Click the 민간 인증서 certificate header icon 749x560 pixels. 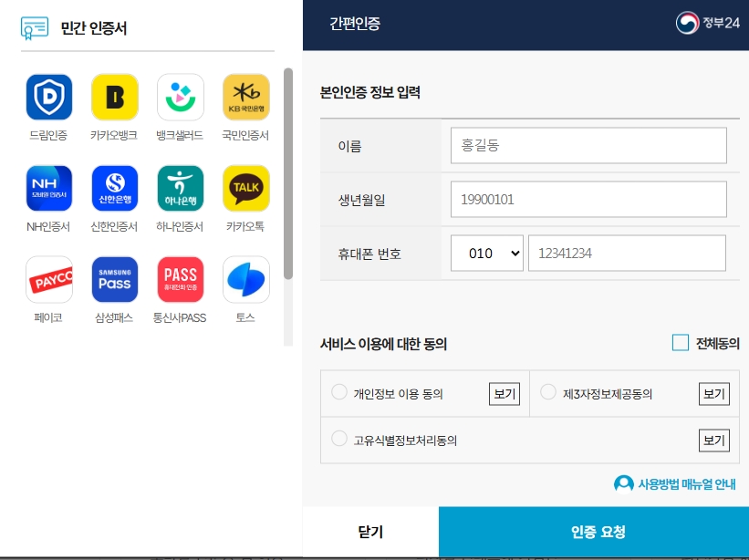click(35, 28)
